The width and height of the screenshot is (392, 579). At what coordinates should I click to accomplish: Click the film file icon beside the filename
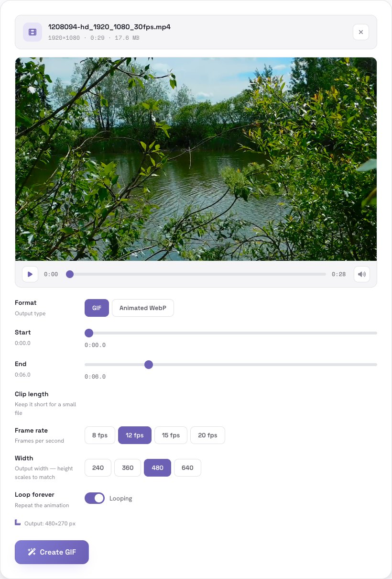33,32
